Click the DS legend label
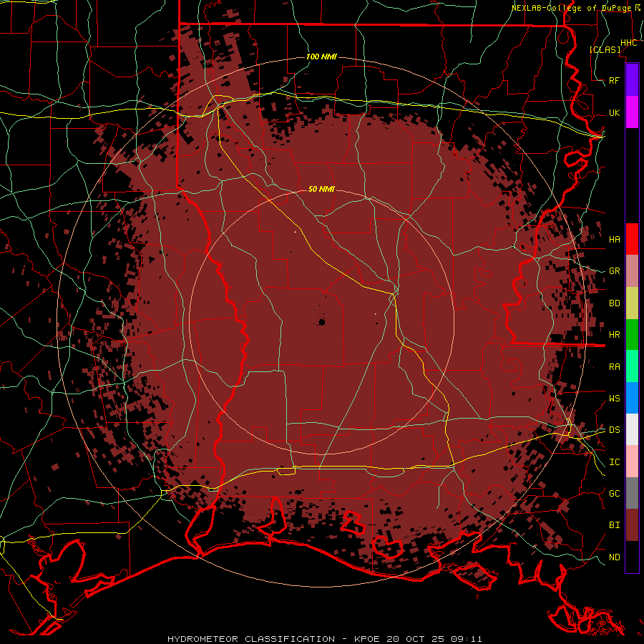 pos(615,430)
